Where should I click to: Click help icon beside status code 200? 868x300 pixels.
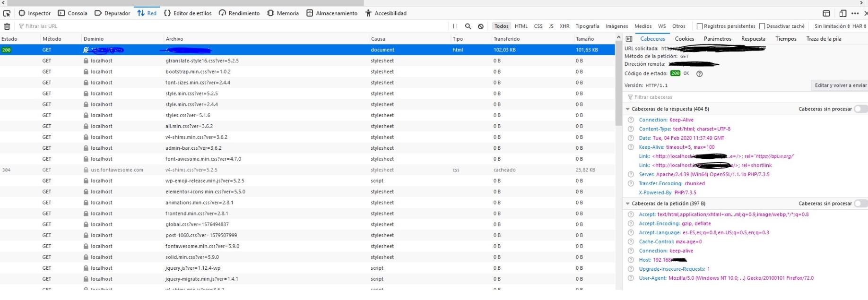pos(700,74)
